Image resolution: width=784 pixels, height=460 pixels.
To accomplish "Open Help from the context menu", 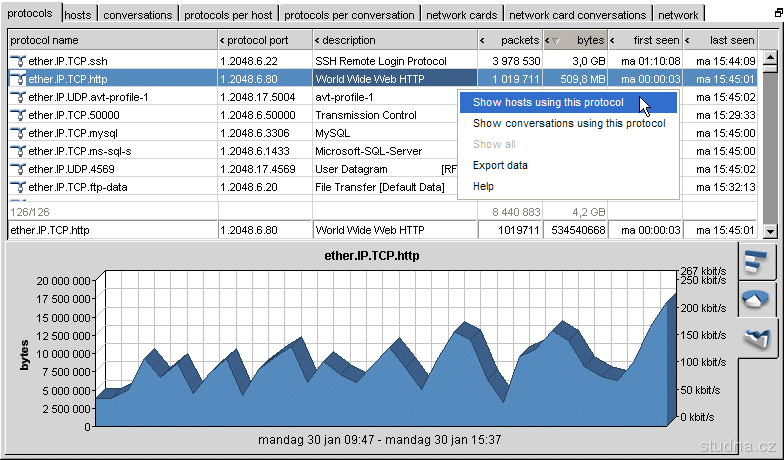I will coord(483,186).
